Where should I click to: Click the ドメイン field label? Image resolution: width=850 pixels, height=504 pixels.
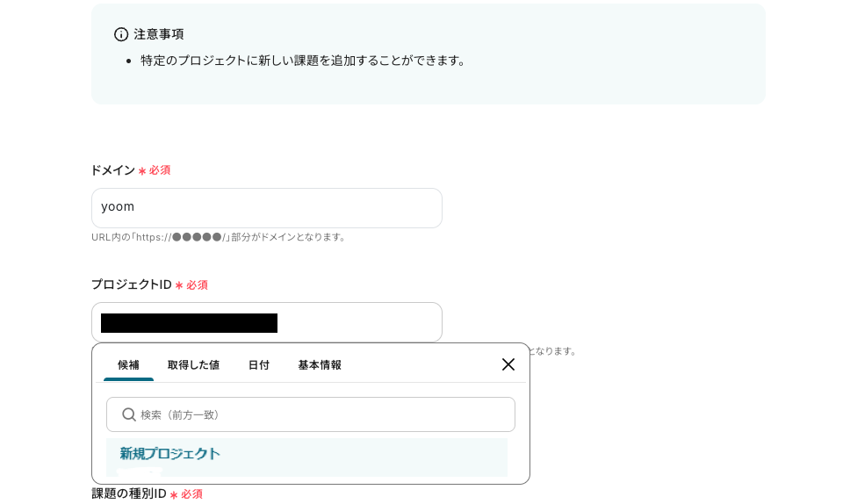coord(113,170)
